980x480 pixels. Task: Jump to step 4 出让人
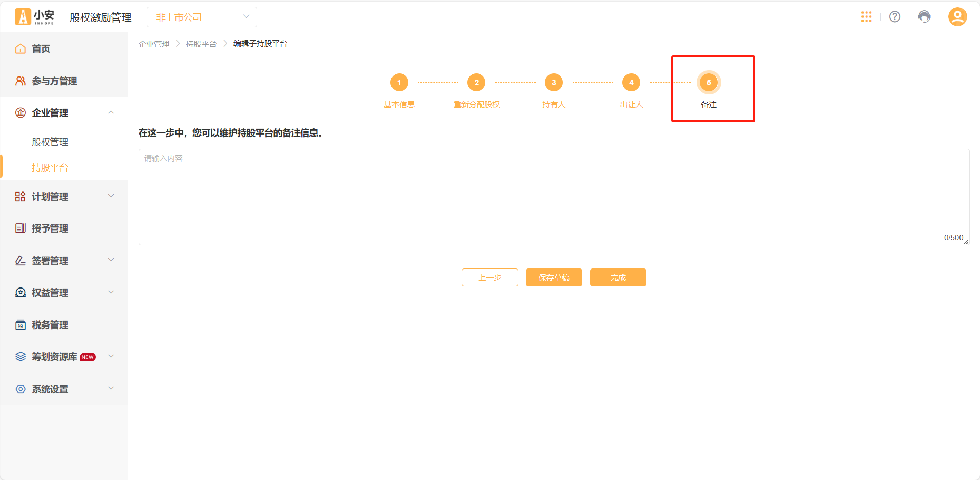point(631,83)
